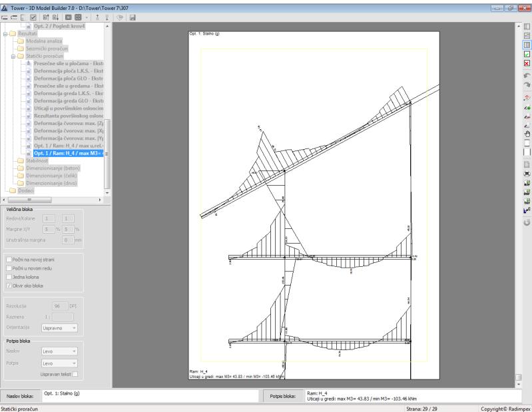The width and height of the screenshot is (532, 412).
Task: Select the hand pan tool in right toolbar
Action: click(x=527, y=134)
